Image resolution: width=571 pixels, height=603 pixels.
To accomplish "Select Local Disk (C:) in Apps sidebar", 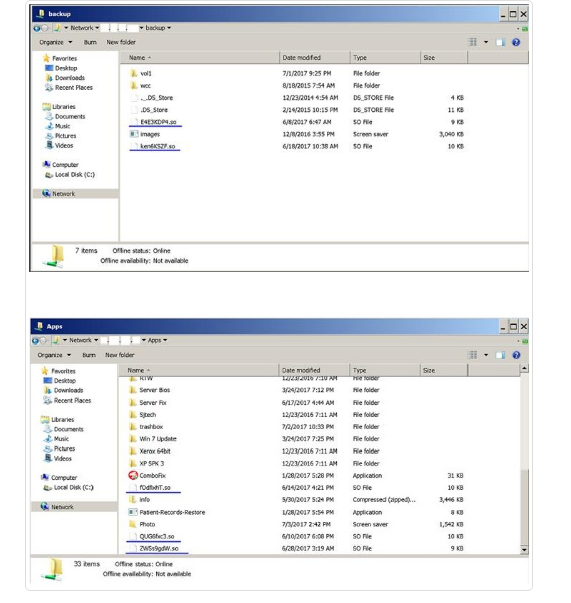I will [68, 488].
